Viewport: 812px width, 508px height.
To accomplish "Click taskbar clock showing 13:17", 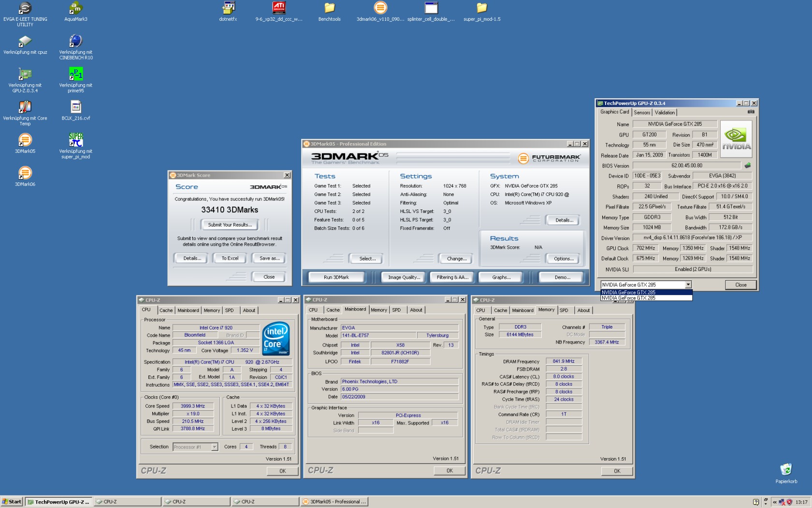I will pyautogui.click(x=801, y=502).
